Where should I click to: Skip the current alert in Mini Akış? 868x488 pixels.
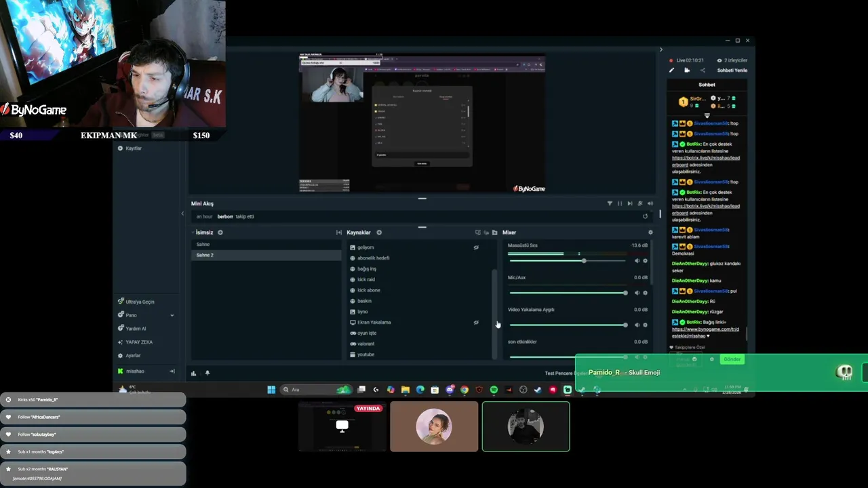[x=630, y=203]
